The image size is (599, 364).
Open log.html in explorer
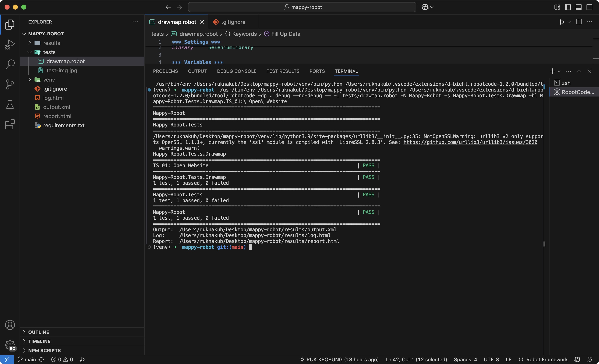point(82,98)
